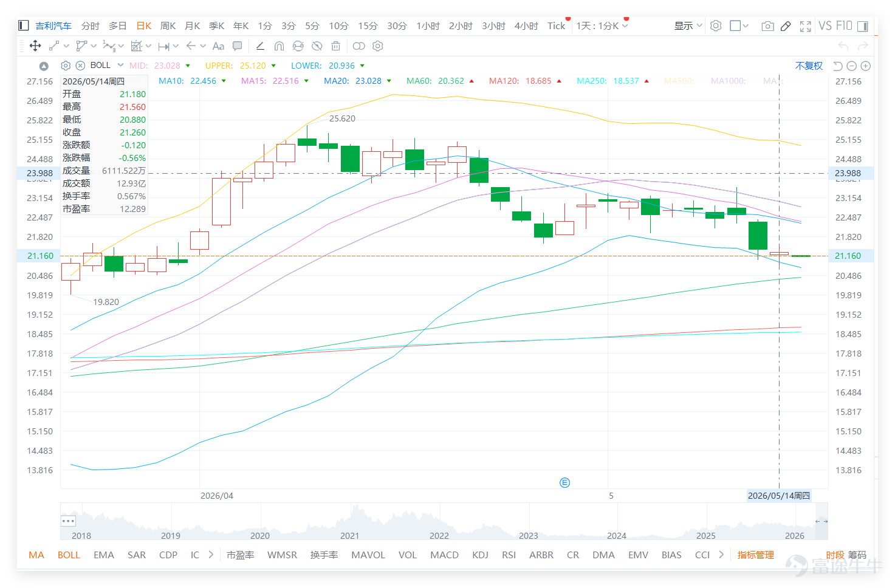Select the Aa text annotation tool
Screen dimensions: 895x588
tap(218, 46)
